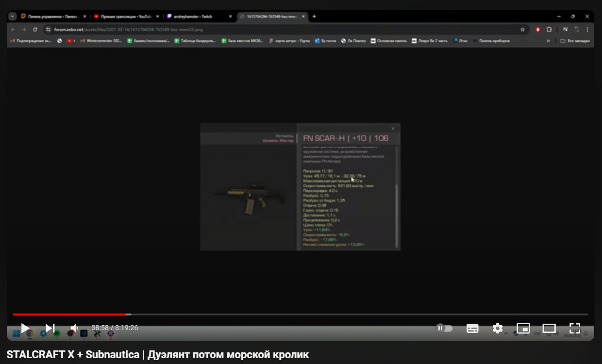Screen dimensions: 602x364
Task: Open the player settings gear
Action: tap(498, 329)
